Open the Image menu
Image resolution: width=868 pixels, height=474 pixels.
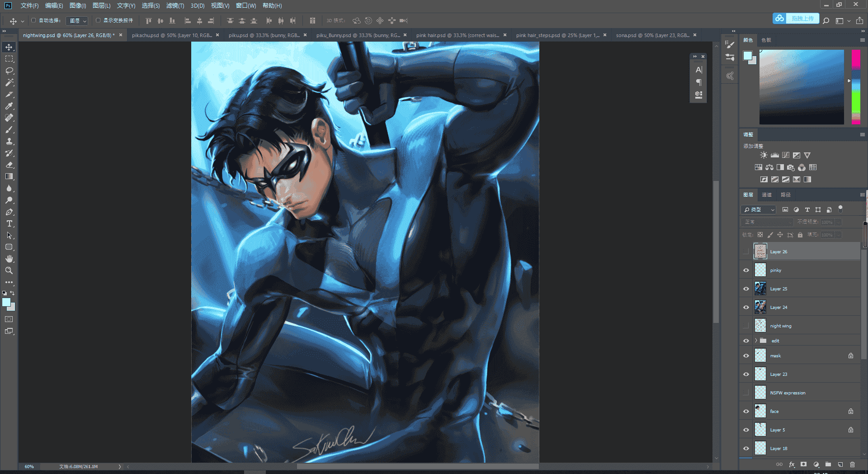click(x=78, y=5)
